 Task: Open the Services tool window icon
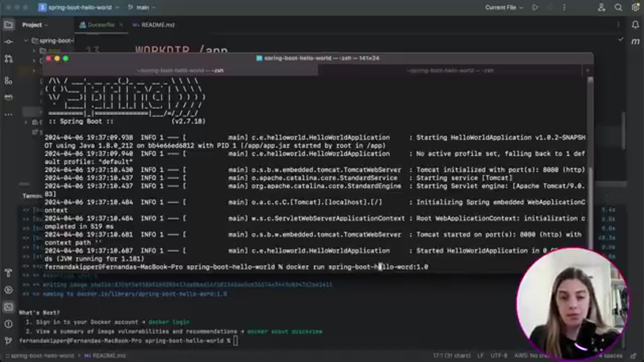point(9,290)
